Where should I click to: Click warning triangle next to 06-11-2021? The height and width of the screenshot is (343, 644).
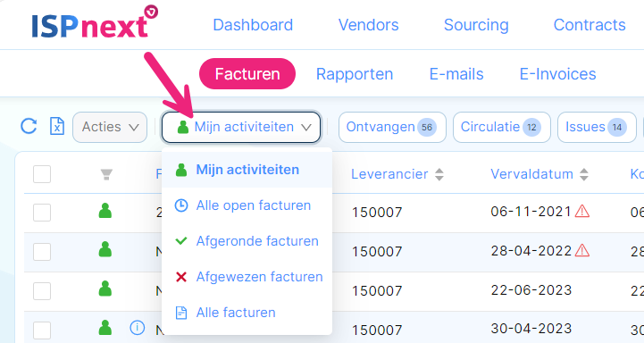582,212
